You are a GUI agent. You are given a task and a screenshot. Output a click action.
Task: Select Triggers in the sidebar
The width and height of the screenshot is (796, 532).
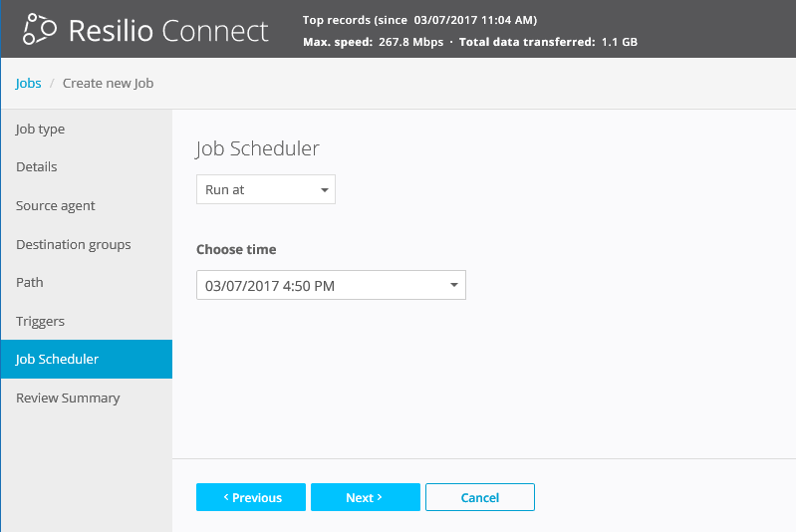click(x=40, y=321)
